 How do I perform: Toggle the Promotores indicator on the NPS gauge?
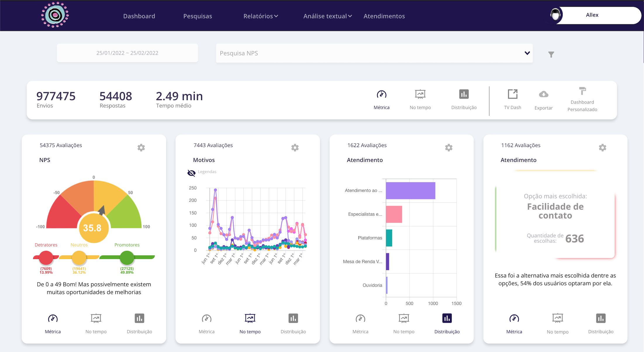click(x=127, y=258)
